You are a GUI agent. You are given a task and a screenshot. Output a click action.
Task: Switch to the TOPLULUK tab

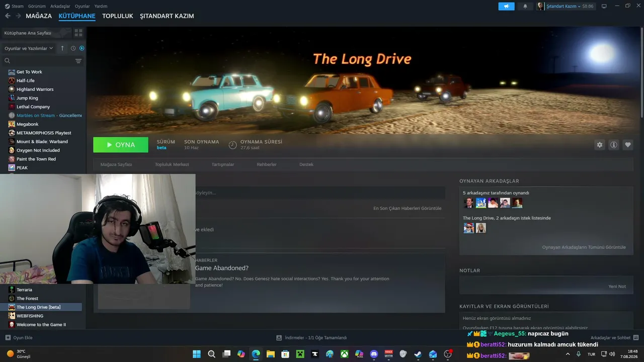click(x=118, y=16)
